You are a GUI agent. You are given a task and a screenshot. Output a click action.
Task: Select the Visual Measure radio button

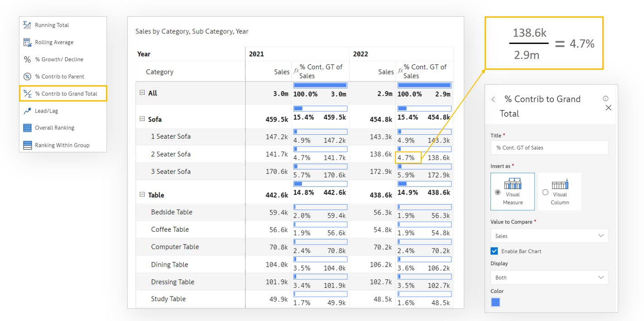498,192
